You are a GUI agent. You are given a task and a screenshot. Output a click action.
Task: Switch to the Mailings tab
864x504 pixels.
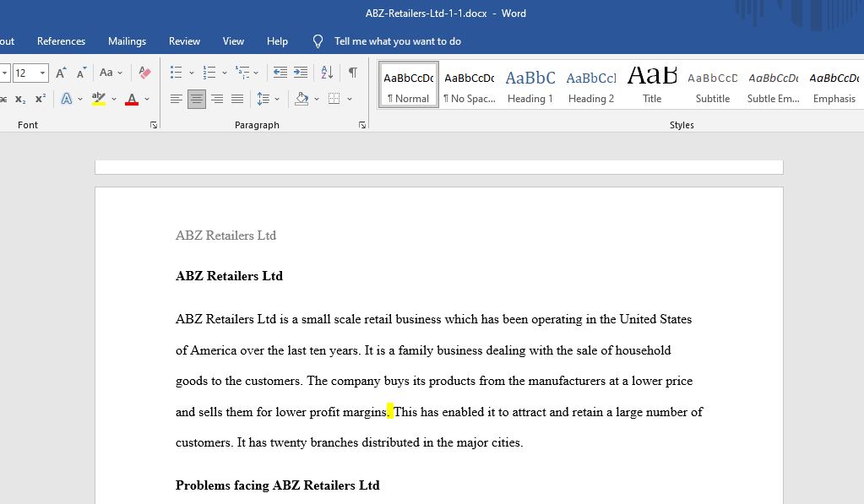[x=128, y=41]
